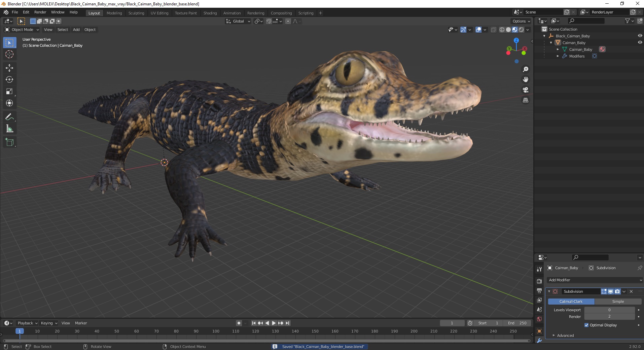Select the Simple subdivision type button
The image size is (644, 350).
(618, 302)
